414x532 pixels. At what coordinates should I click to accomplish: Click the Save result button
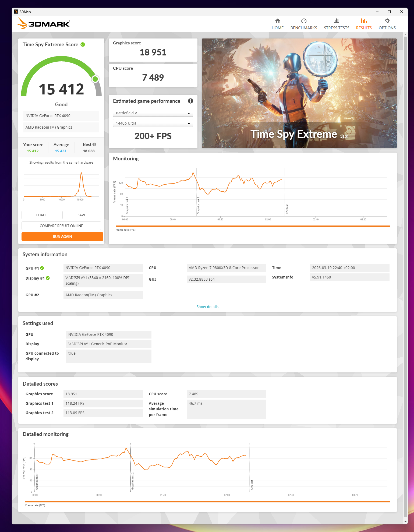[x=82, y=215]
